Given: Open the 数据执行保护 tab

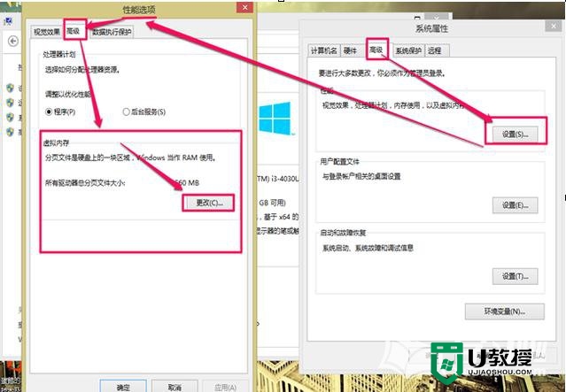Looking at the screenshot, I should [x=112, y=32].
